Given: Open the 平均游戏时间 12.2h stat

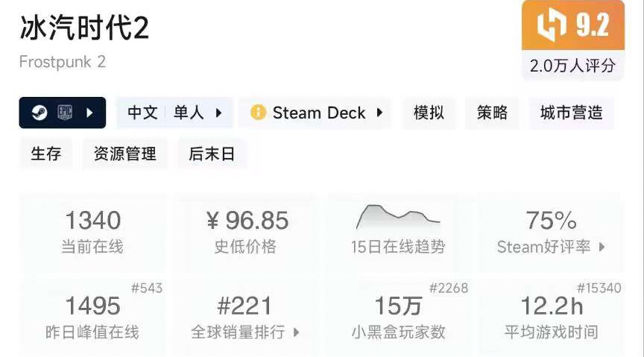Looking at the screenshot, I should 550,316.
